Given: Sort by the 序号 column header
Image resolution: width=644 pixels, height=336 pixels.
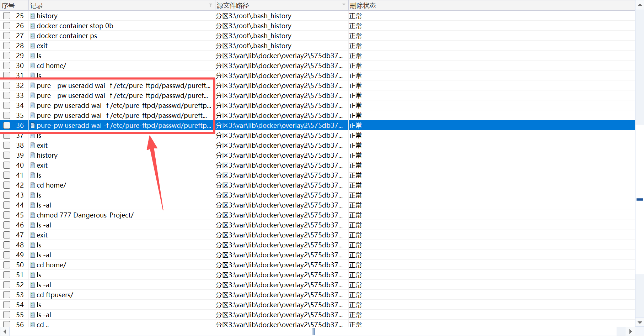Looking at the screenshot, I should (9, 5).
